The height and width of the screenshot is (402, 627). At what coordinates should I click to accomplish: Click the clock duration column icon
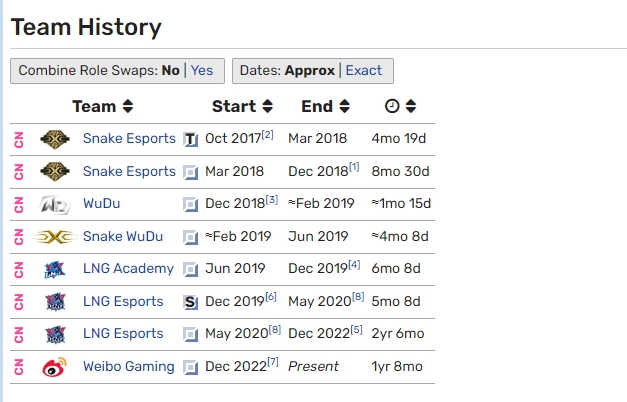point(392,106)
